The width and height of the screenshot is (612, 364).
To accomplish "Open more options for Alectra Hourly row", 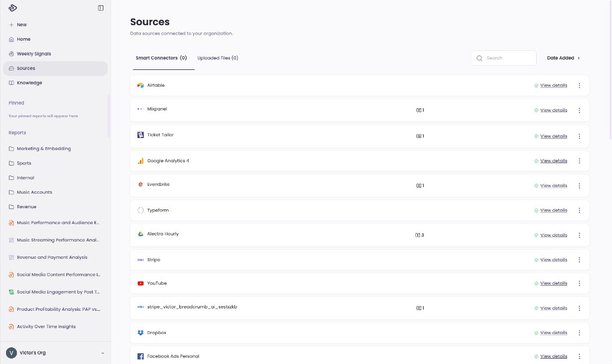I will pos(579,235).
